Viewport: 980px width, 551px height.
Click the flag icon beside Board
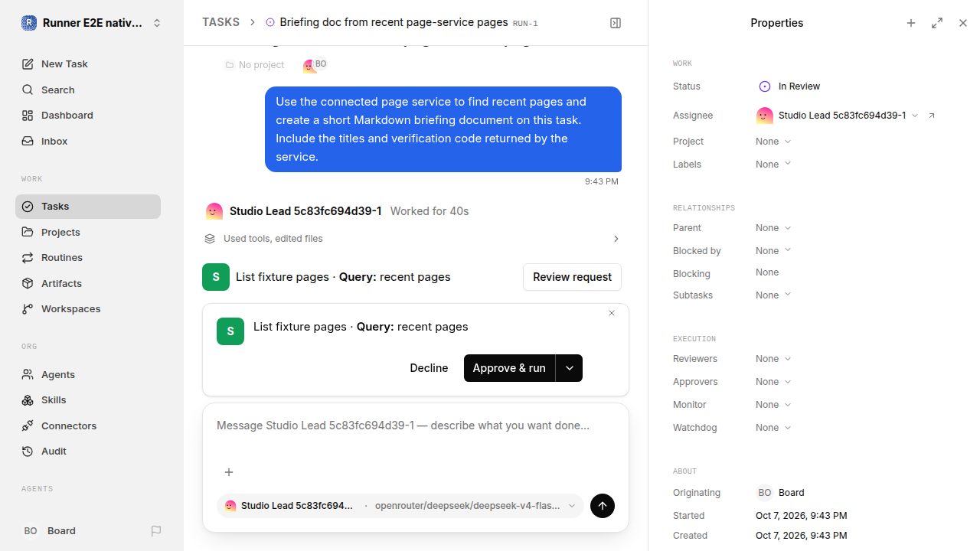(x=156, y=531)
